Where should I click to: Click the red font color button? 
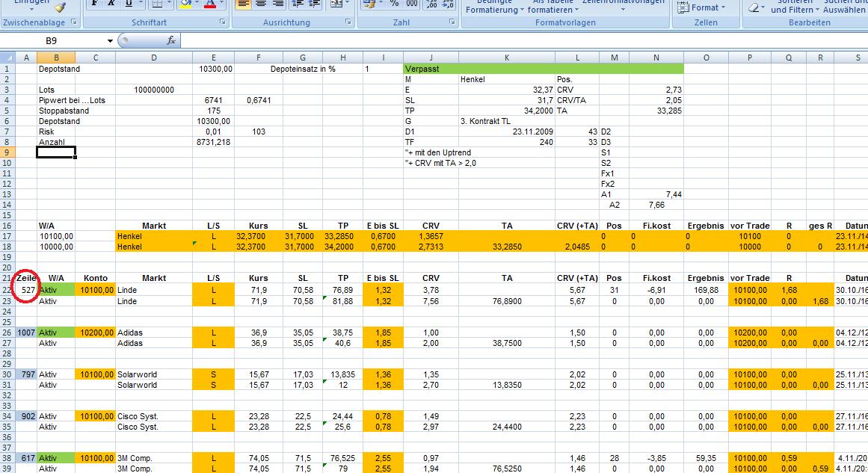(x=210, y=4)
